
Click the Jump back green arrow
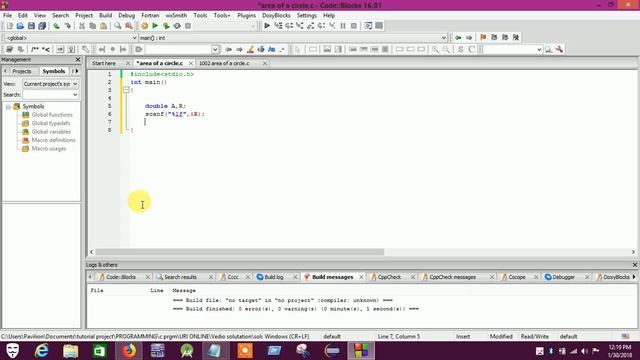[458, 38]
